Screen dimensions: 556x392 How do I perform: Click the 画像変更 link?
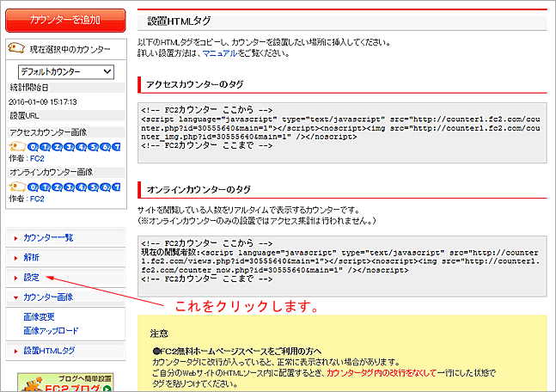click(x=39, y=317)
